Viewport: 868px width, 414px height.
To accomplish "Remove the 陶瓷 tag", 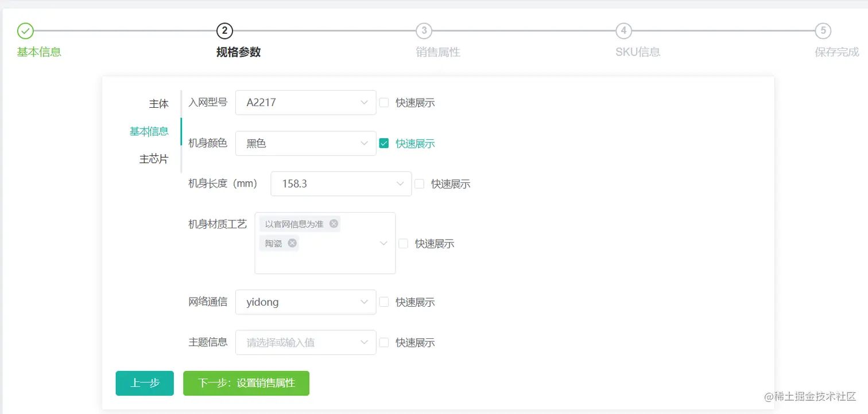I will pos(292,243).
